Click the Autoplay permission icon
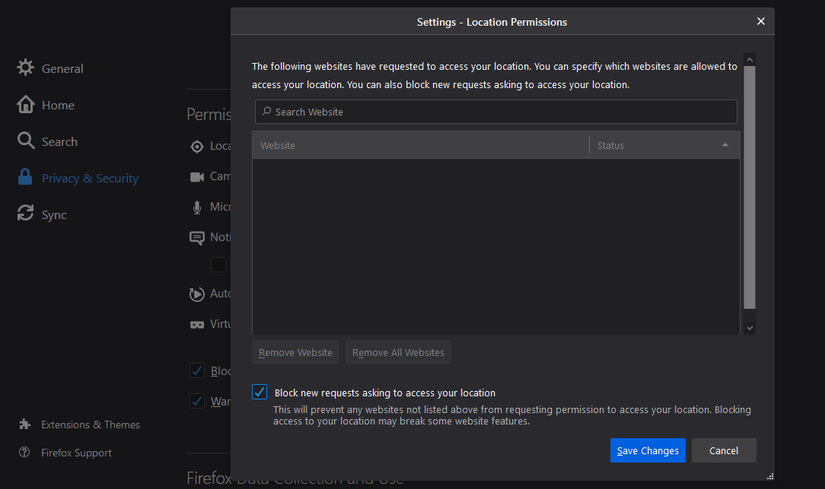The image size is (825, 489). coord(197,294)
